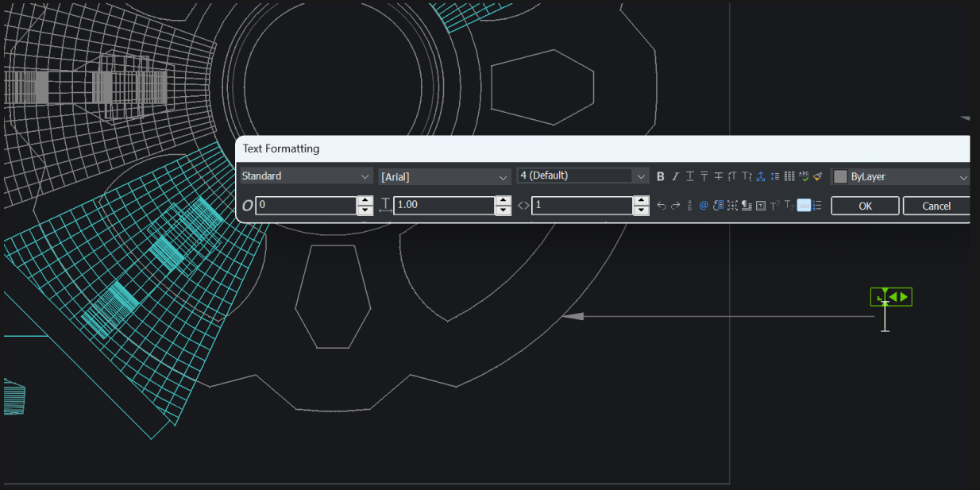Toggle the ruler display icon
The image size is (980, 490).
tap(804, 205)
